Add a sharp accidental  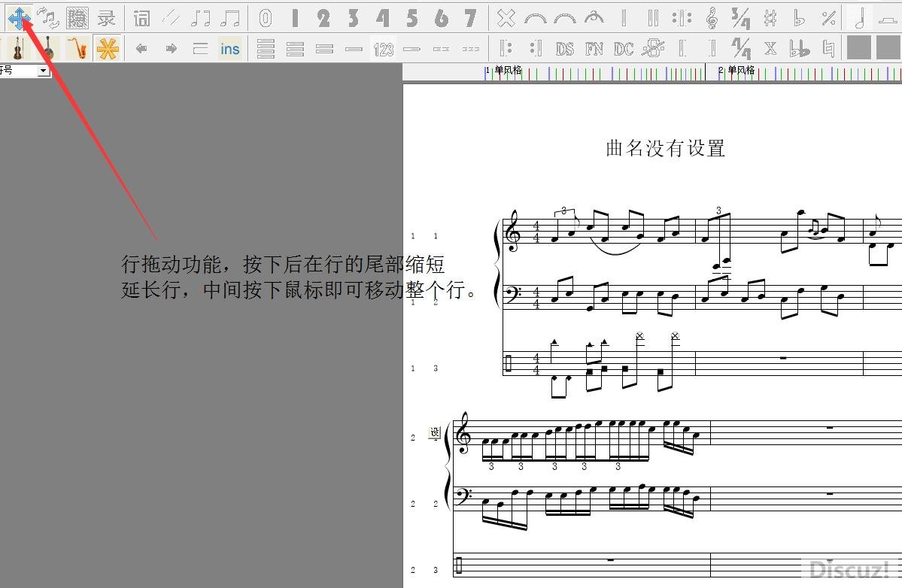coord(770,18)
